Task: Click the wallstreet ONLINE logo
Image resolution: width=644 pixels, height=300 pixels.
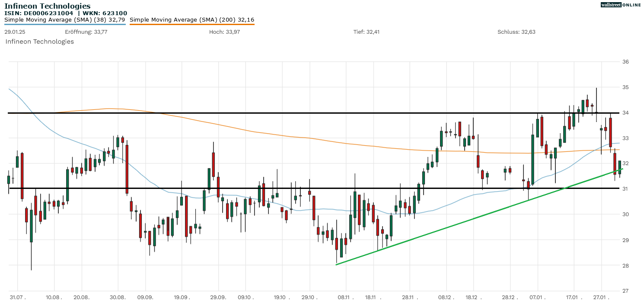Action: tap(621, 5)
